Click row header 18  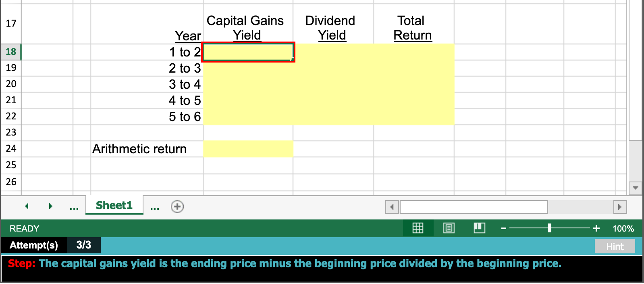click(10, 52)
